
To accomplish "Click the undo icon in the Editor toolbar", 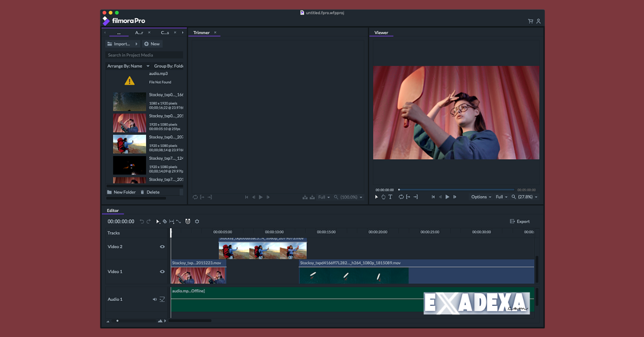I will pyautogui.click(x=142, y=221).
